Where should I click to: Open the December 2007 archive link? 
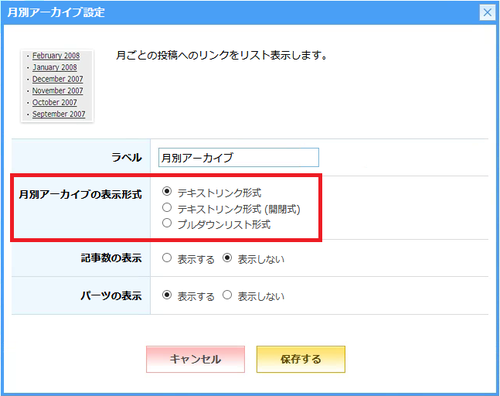coord(58,79)
